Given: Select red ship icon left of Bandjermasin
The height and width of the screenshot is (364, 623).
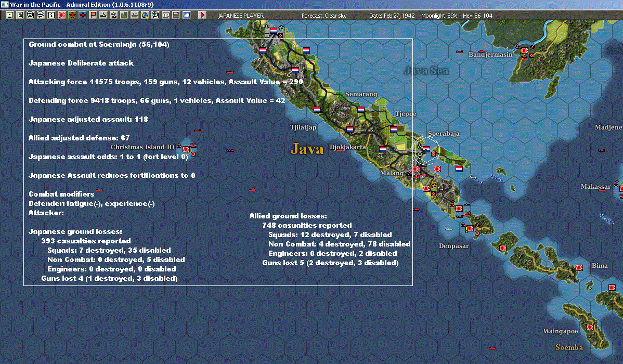Looking at the screenshot, I should [460, 51].
